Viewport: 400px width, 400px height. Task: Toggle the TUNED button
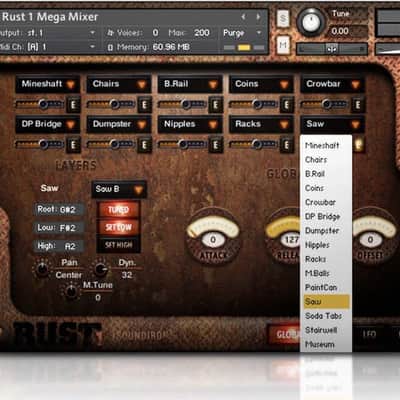118,210
